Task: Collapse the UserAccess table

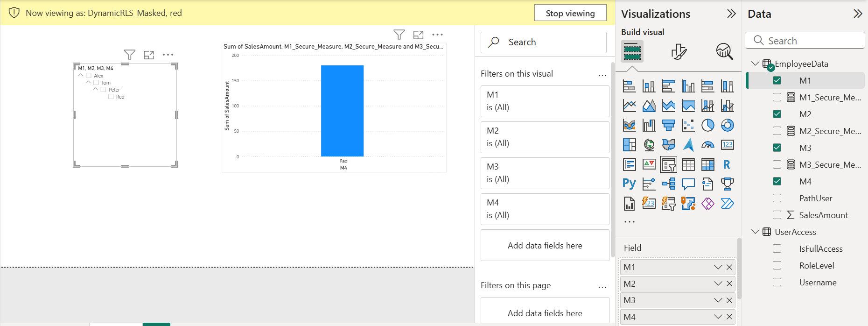Action: [755, 232]
